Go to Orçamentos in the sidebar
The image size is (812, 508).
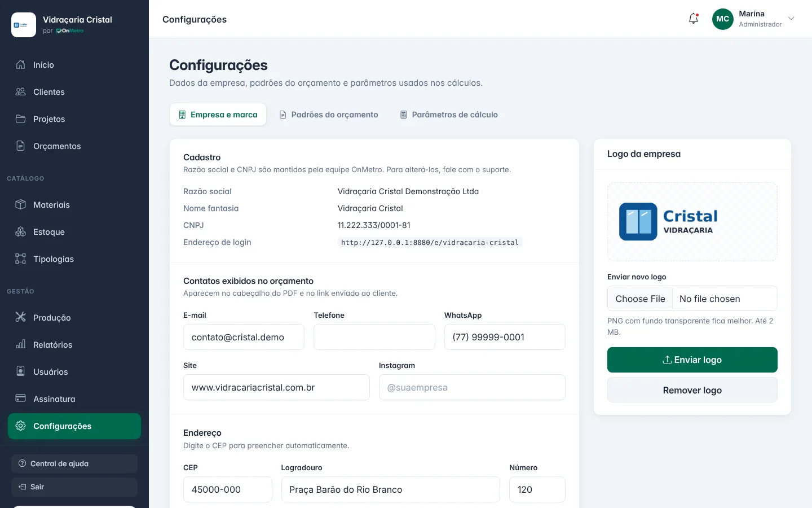tap(74, 146)
